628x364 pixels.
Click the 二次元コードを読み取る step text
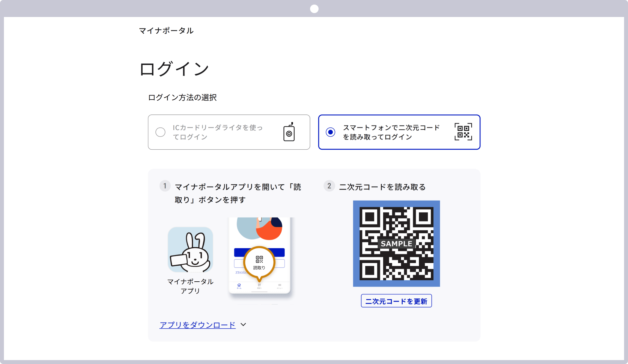382,187
